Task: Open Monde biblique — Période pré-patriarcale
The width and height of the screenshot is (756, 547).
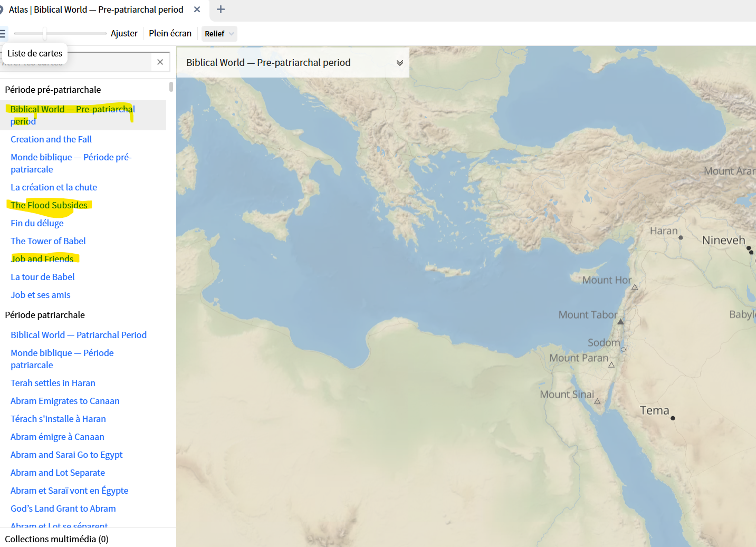Action: click(71, 163)
